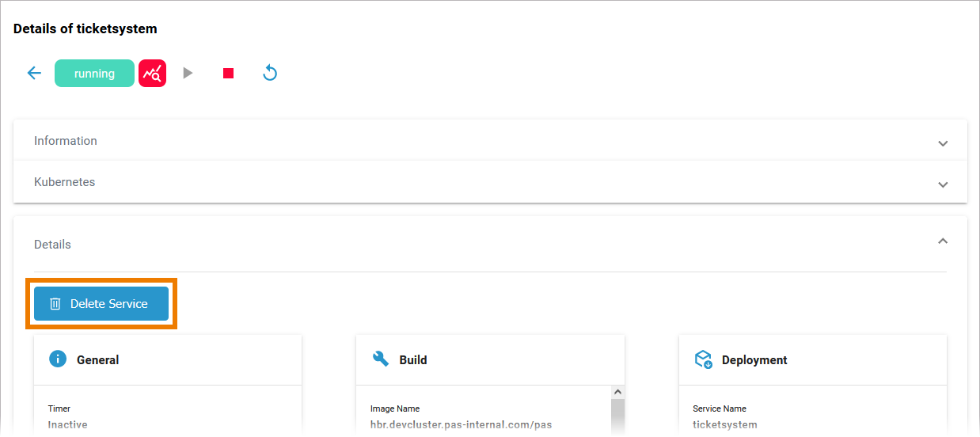Click the Details panel title
The height and width of the screenshot is (437, 980).
point(52,245)
